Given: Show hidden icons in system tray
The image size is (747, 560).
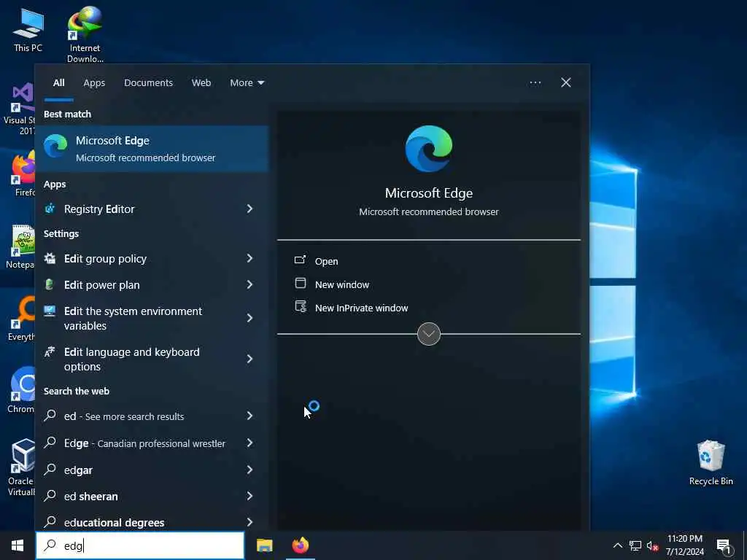Looking at the screenshot, I should 617,545.
